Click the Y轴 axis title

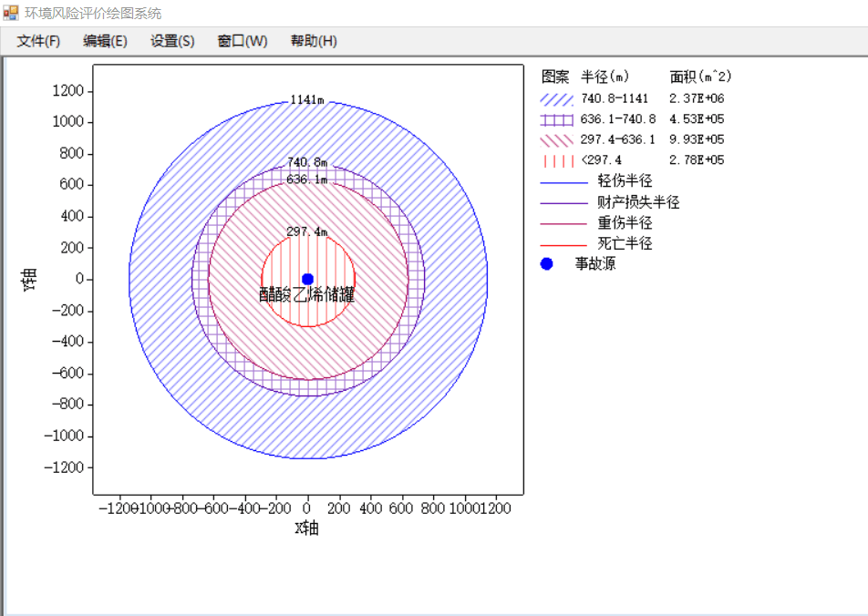(29, 279)
